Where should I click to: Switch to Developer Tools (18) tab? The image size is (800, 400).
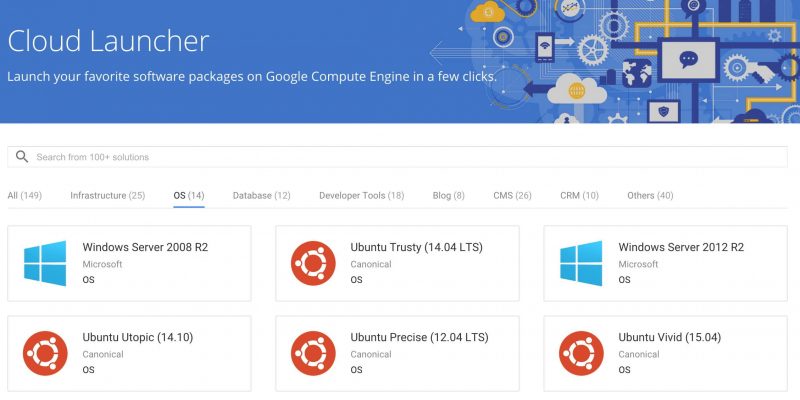(362, 195)
